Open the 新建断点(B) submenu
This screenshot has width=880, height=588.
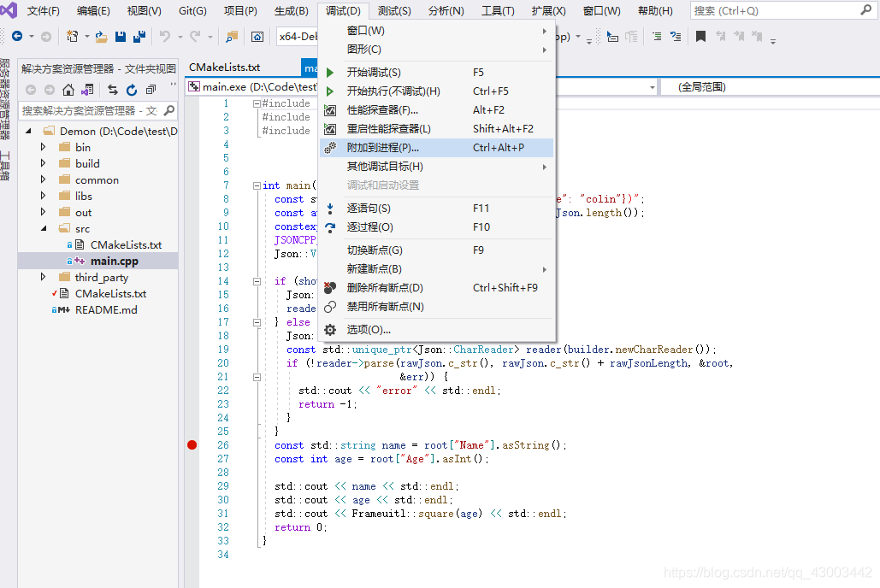(437, 269)
